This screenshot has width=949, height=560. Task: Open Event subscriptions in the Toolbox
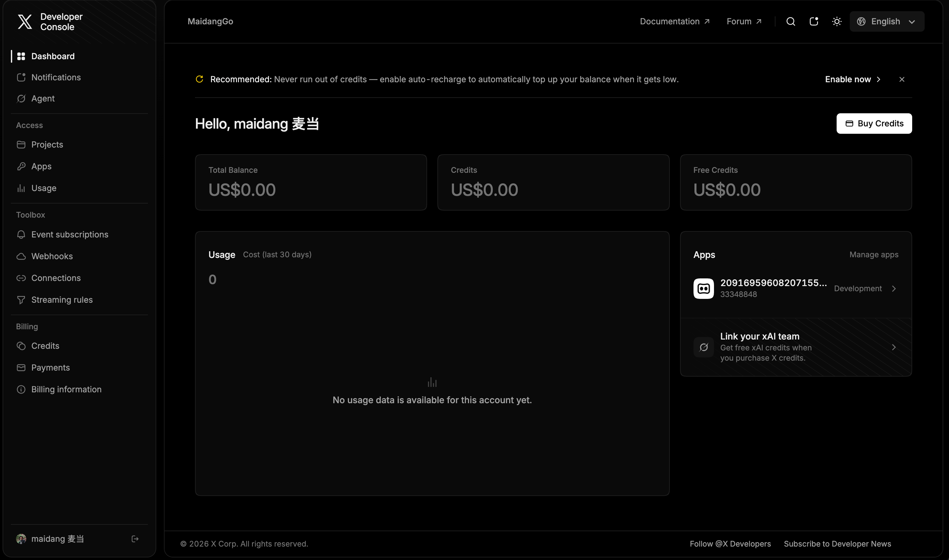[x=79, y=234]
